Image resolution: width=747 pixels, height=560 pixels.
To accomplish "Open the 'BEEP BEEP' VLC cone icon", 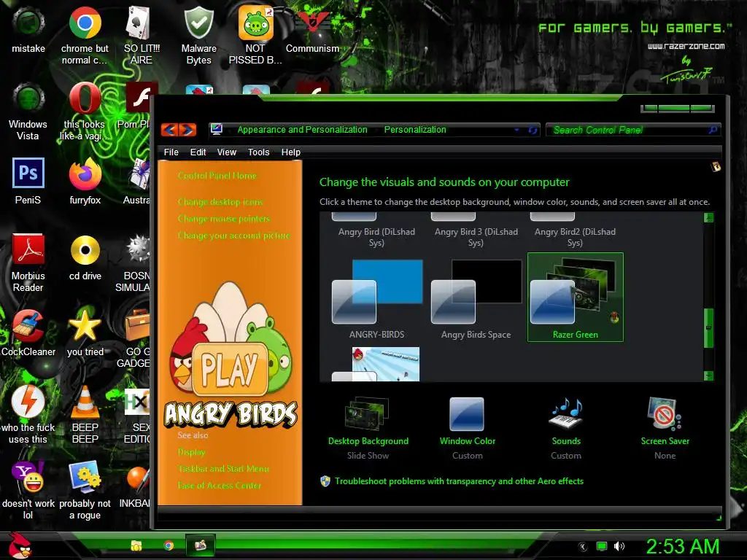I will 85,414.
